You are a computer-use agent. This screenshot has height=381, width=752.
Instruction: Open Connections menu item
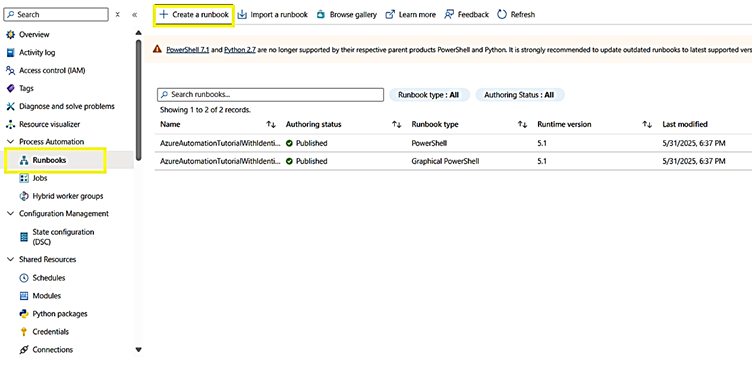tap(53, 350)
